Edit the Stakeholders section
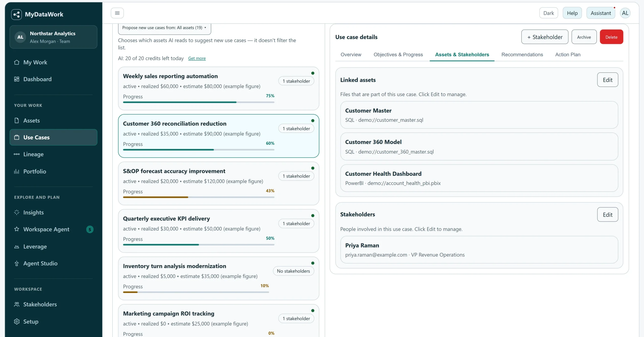 [x=608, y=214]
